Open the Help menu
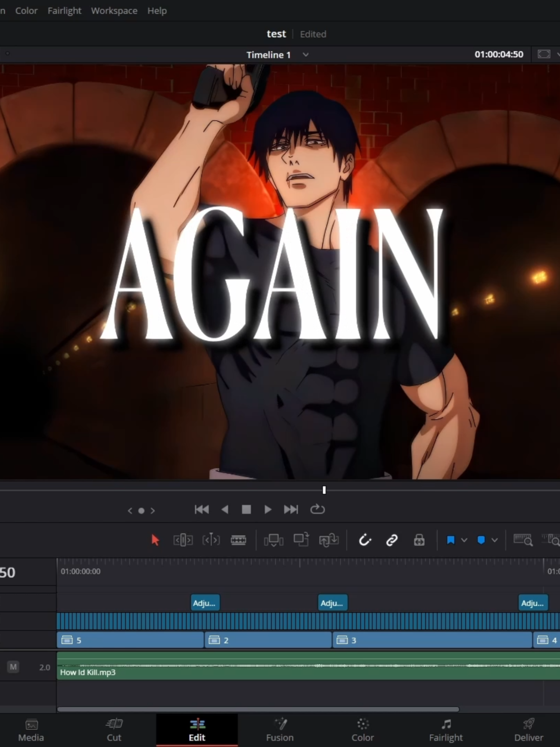The image size is (560, 747). (157, 11)
